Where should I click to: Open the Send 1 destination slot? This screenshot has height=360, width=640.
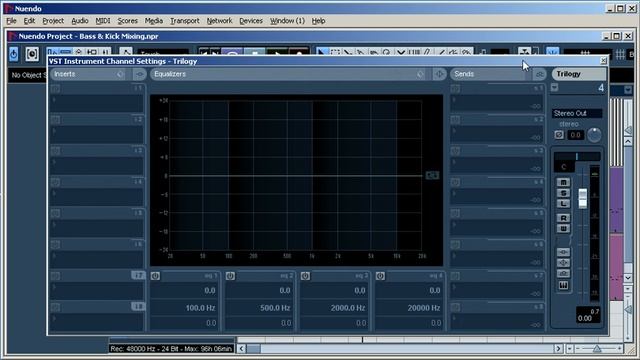point(497,103)
